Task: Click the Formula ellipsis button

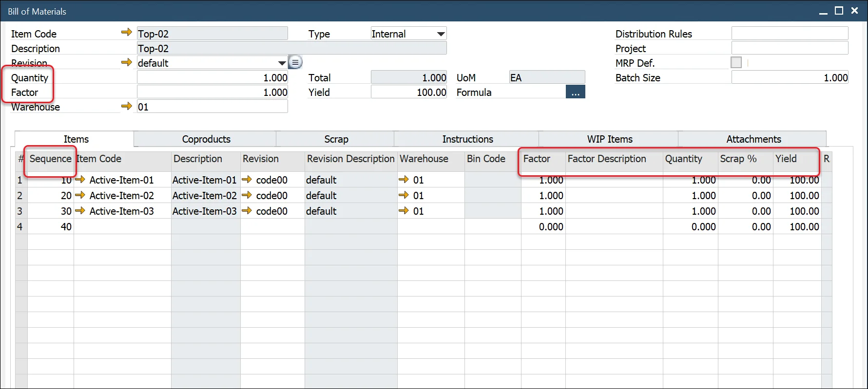Action: (x=575, y=92)
